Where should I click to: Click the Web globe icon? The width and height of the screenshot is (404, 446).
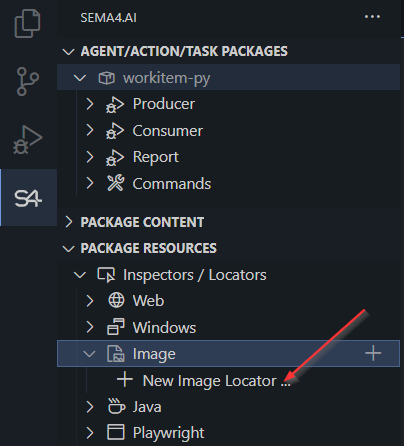click(x=116, y=300)
